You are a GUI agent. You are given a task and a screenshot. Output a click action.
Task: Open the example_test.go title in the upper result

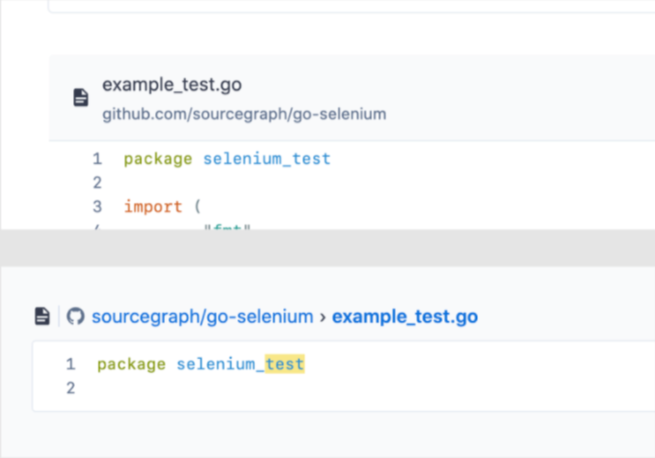point(171,85)
